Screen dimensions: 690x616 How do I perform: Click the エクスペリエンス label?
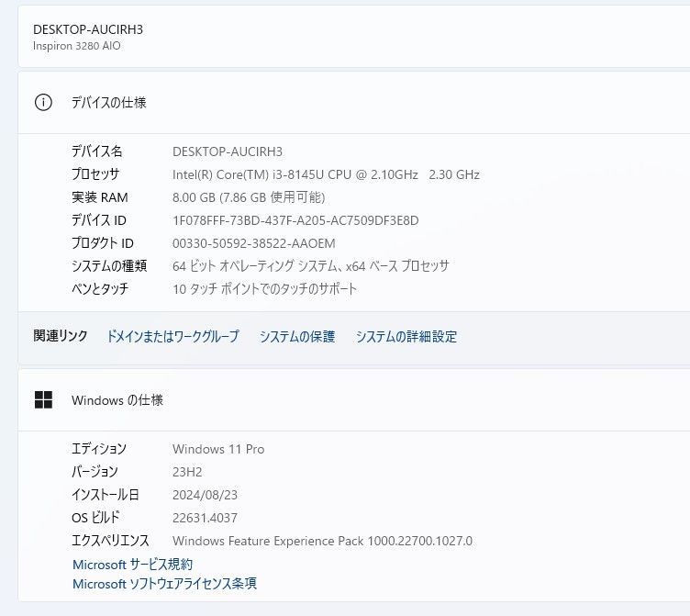[110, 541]
